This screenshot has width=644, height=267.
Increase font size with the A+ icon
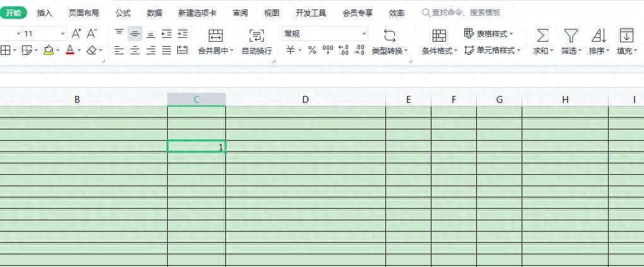coord(76,33)
